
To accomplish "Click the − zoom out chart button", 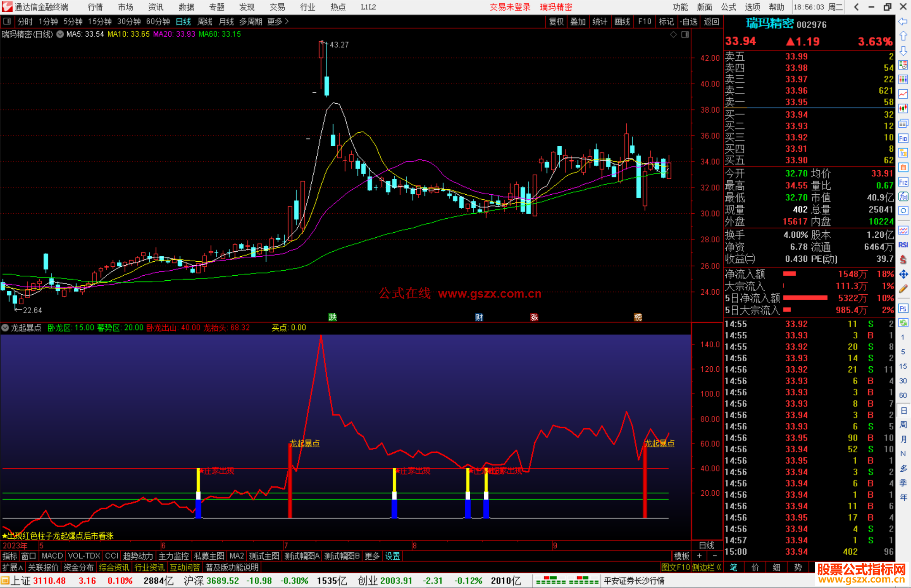I will (x=714, y=556).
